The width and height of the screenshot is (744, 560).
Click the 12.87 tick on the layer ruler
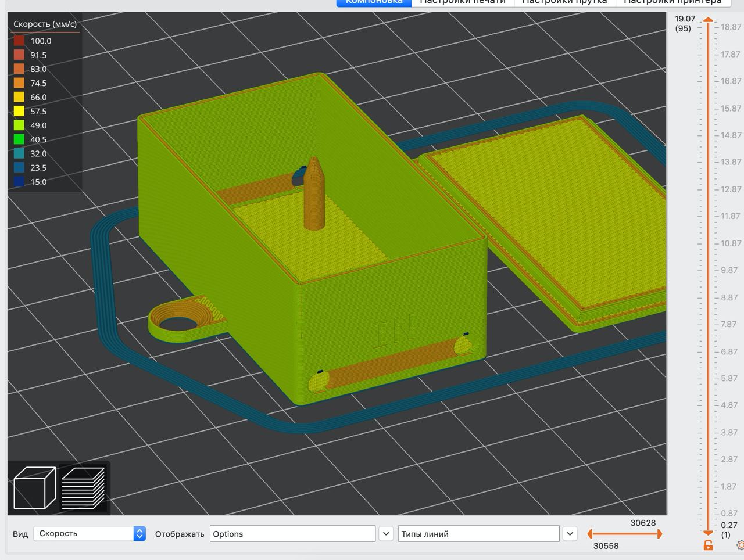point(731,189)
